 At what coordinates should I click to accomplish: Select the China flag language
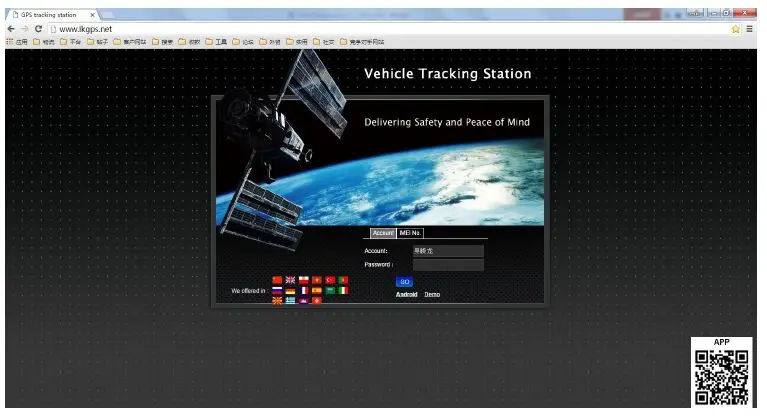click(x=277, y=280)
